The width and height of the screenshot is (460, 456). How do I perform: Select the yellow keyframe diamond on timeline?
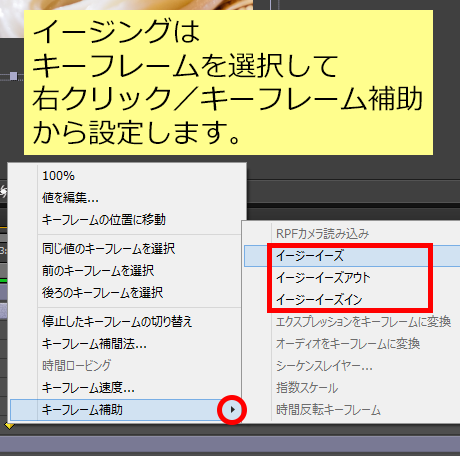(9, 426)
